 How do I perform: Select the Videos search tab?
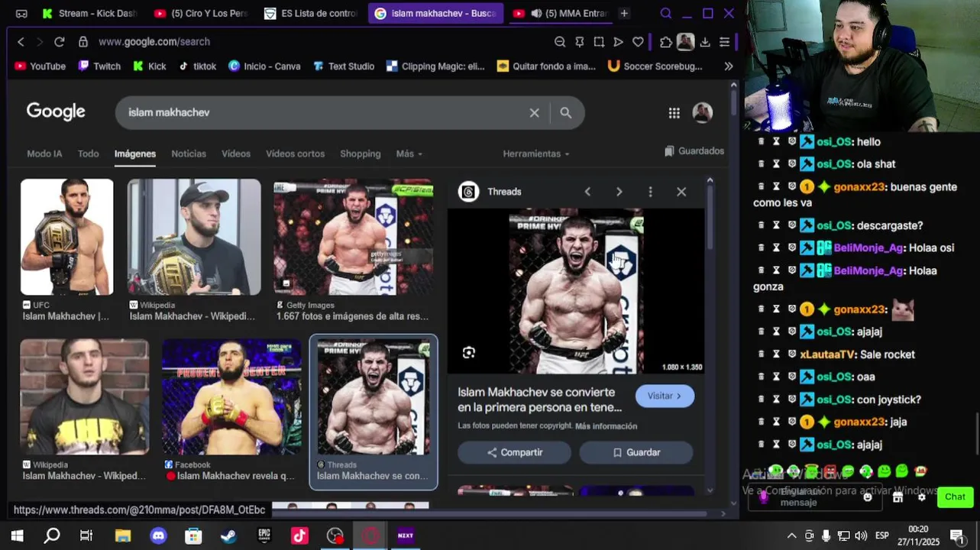tap(236, 154)
